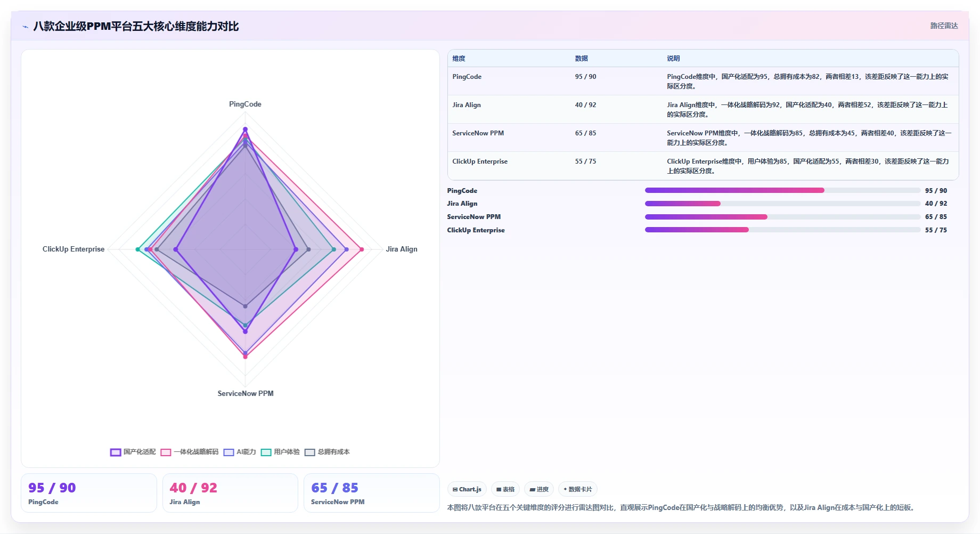This screenshot has width=980, height=534.
Task: Click the topmost purple data point on the PingCode axis
Action: (245, 129)
